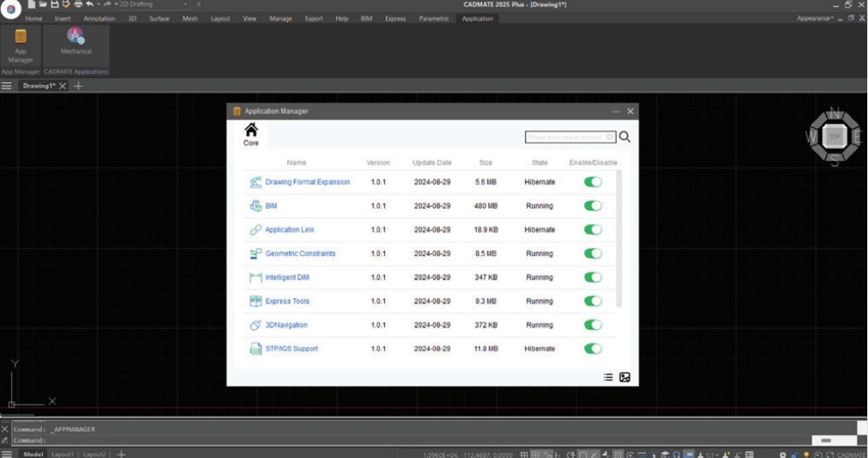
Task: Click the Print icon in quick access toolbar
Action: point(78,4)
